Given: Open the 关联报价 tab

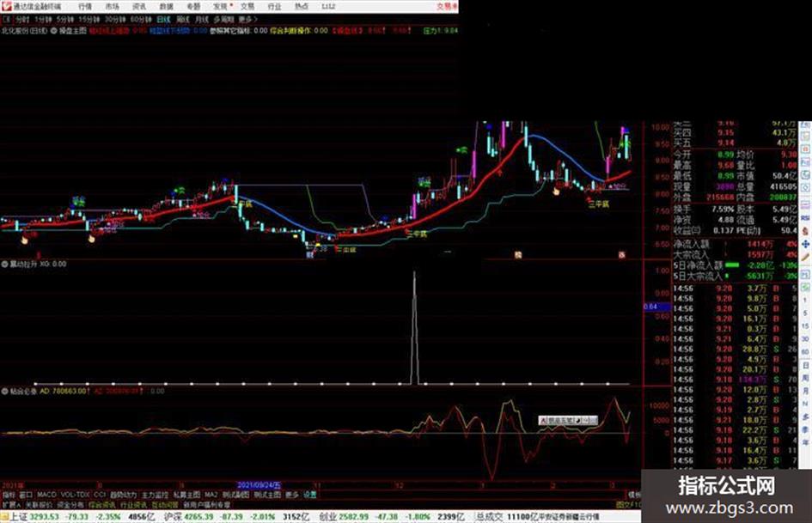Looking at the screenshot, I should pyautogui.click(x=39, y=505).
